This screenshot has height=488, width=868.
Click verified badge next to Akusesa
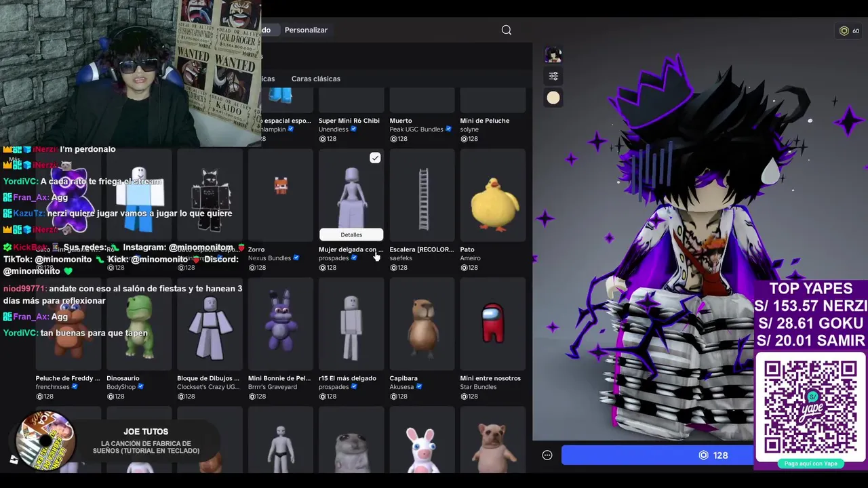(x=420, y=387)
